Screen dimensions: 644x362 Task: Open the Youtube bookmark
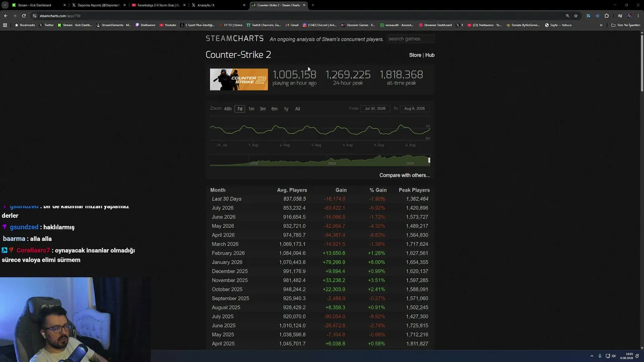[168, 25]
